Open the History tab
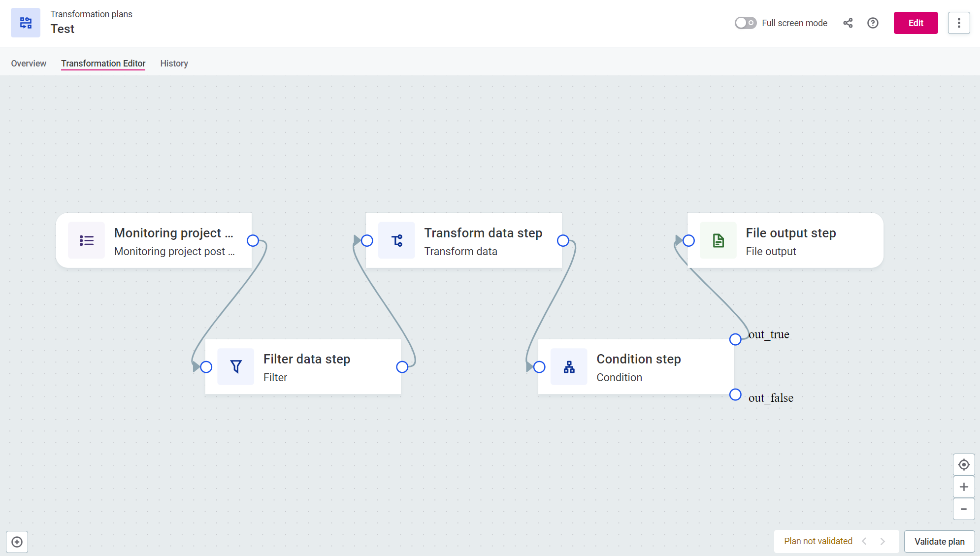This screenshot has height=556, width=980. point(174,63)
